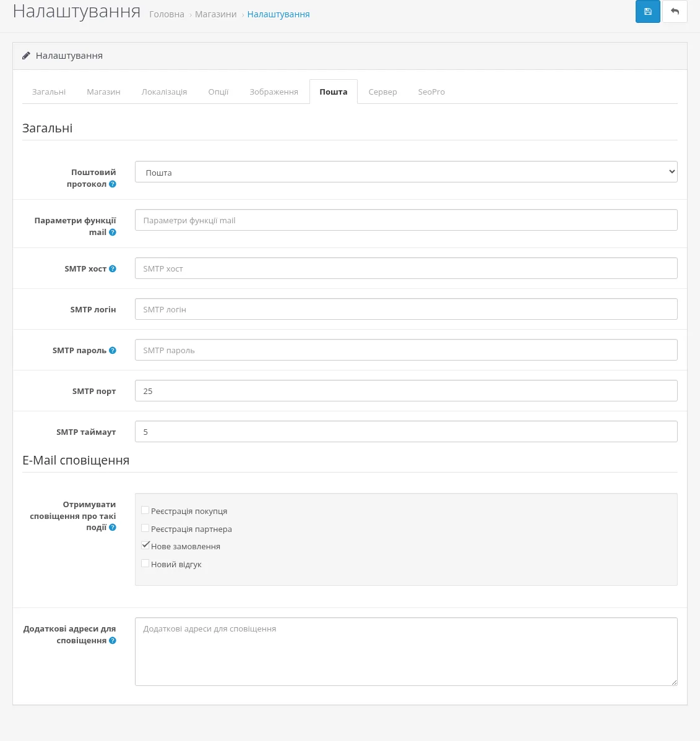Open Головна breadcrumb link
The width and height of the screenshot is (700, 741).
click(166, 15)
